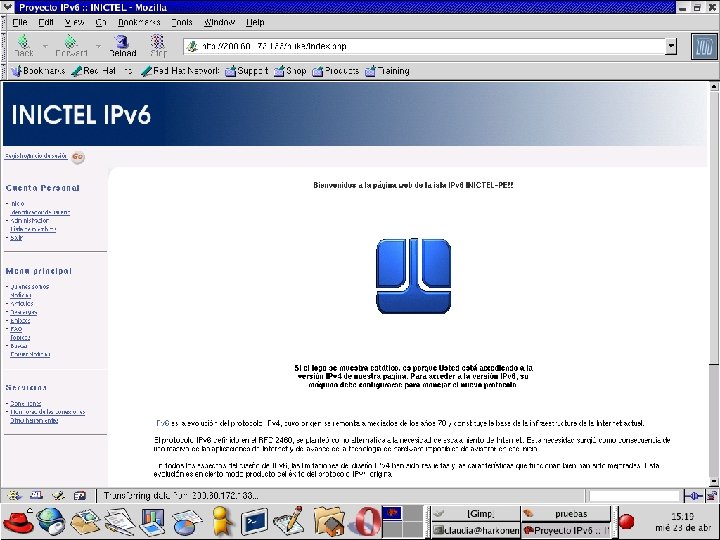Launch the spreadsheet chart icon in the panel

186,522
